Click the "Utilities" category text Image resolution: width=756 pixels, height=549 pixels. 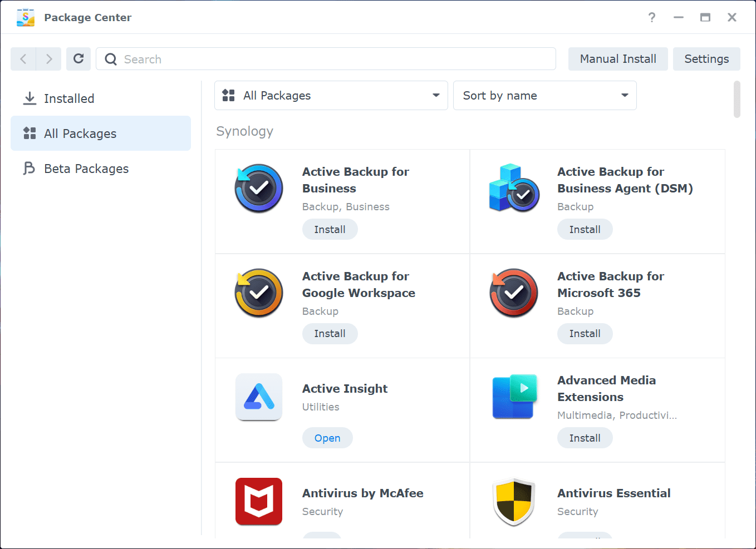(321, 407)
